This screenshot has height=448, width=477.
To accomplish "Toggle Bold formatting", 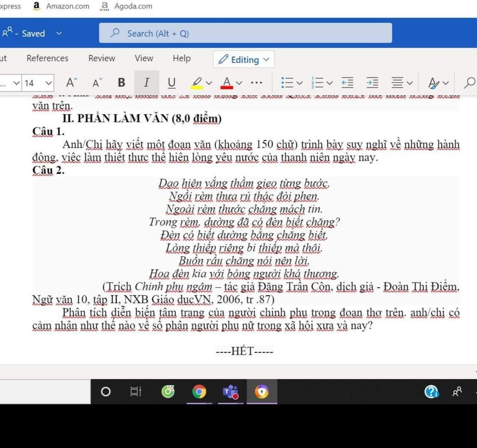I will tap(122, 82).
